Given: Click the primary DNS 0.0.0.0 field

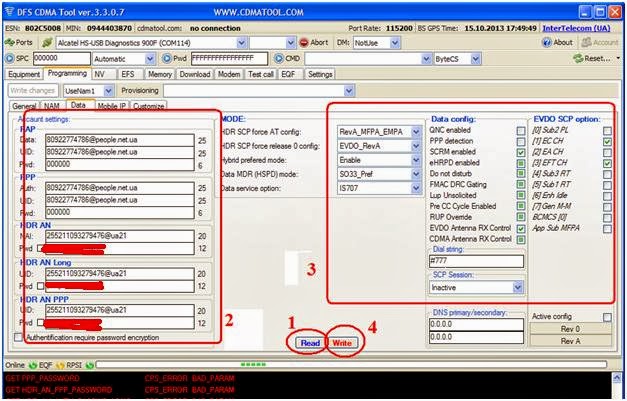Looking at the screenshot, I should click(x=476, y=325).
